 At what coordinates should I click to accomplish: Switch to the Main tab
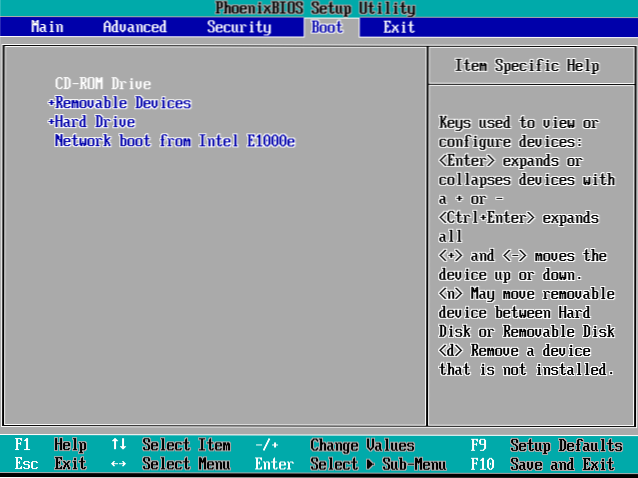point(47,27)
